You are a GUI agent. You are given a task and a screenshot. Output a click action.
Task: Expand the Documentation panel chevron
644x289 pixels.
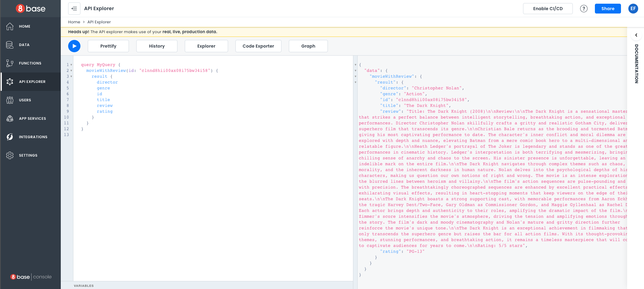tap(636, 35)
